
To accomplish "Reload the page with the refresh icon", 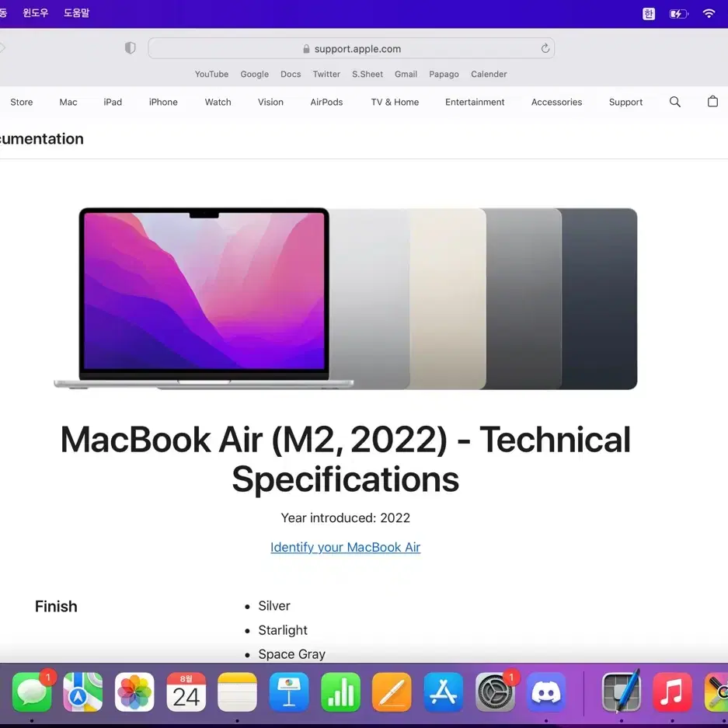I will pos(545,48).
